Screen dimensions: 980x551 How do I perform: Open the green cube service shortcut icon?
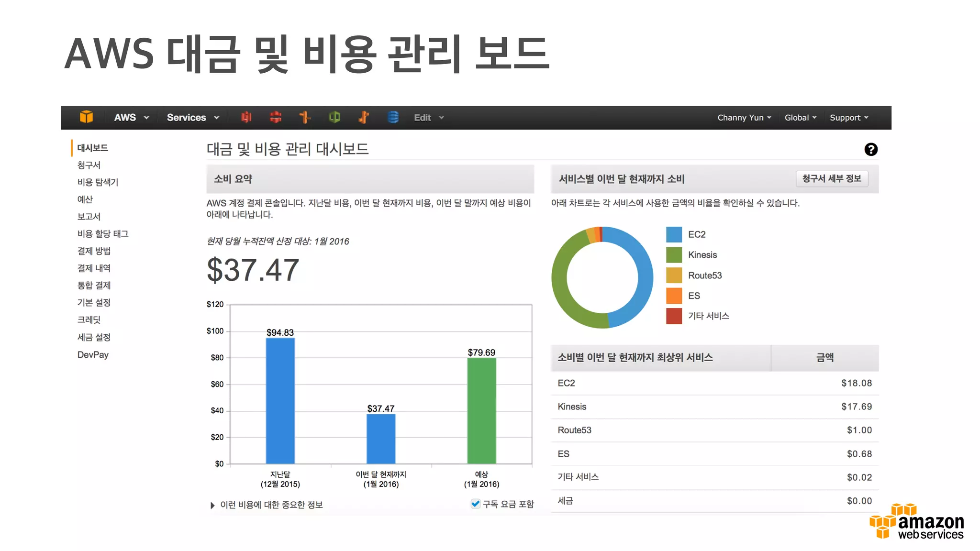pyautogui.click(x=334, y=117)
